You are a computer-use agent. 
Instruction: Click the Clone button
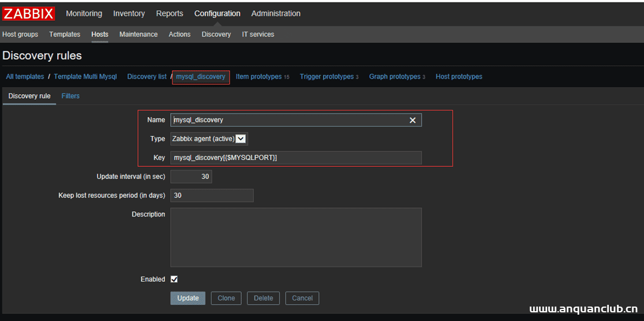click(x=226, y=298)
